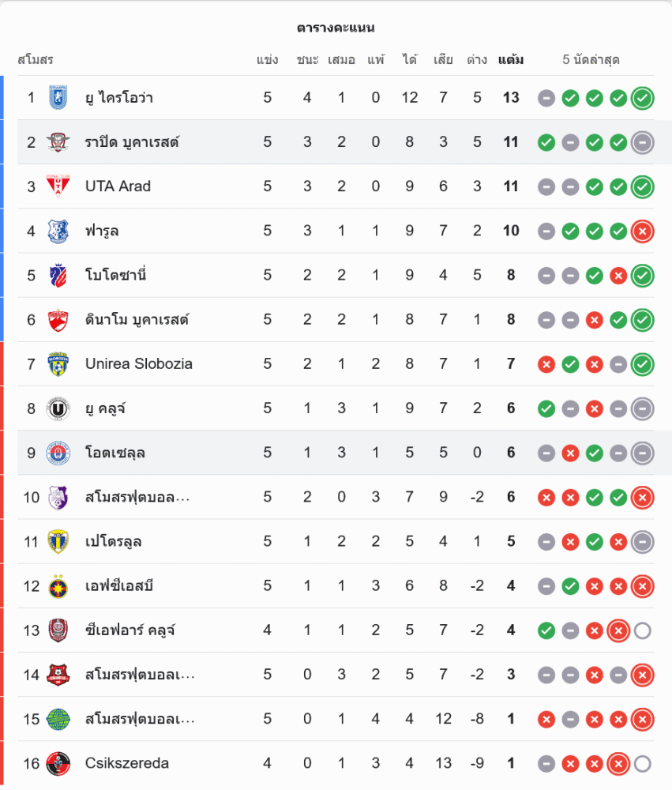This screenshot has width=672, height=790.
Task: Click the UTA Arad team logo
Action: click(x=58, y=186)
